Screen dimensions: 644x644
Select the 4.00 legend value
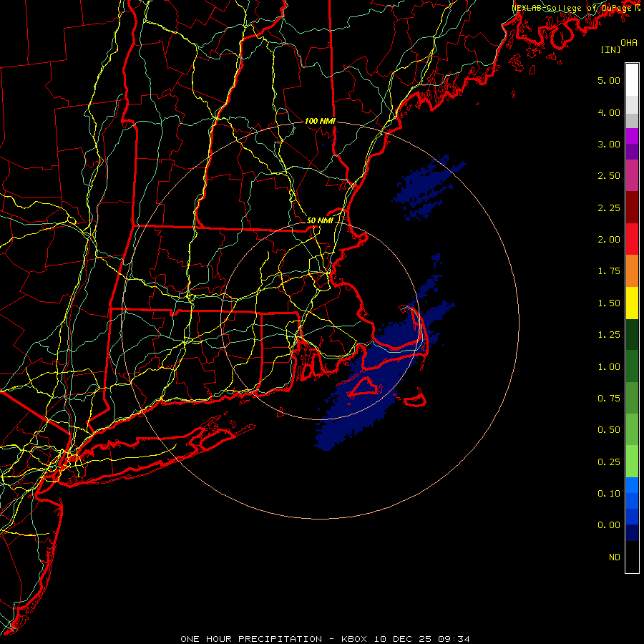(x=609, y=112)
